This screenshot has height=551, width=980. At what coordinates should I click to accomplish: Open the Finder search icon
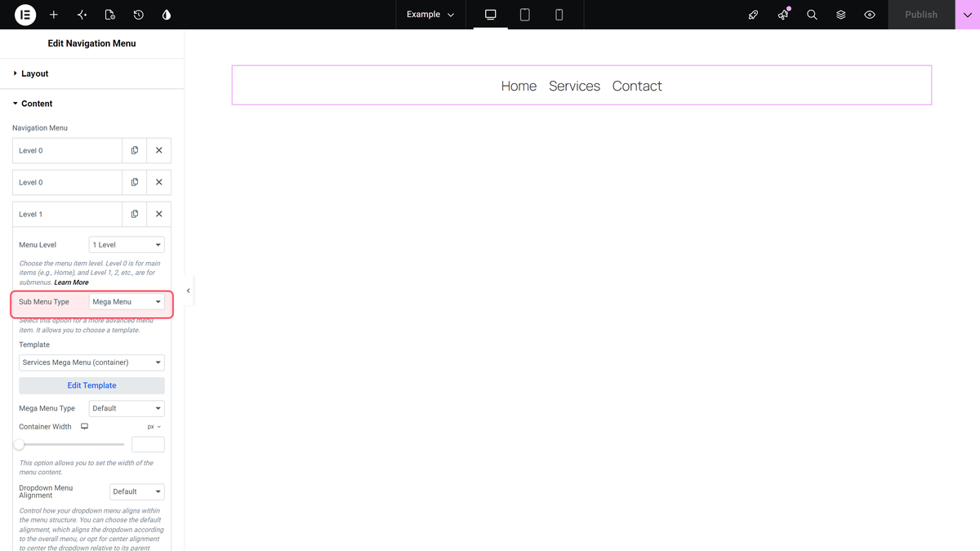click(x=812, y=15)
